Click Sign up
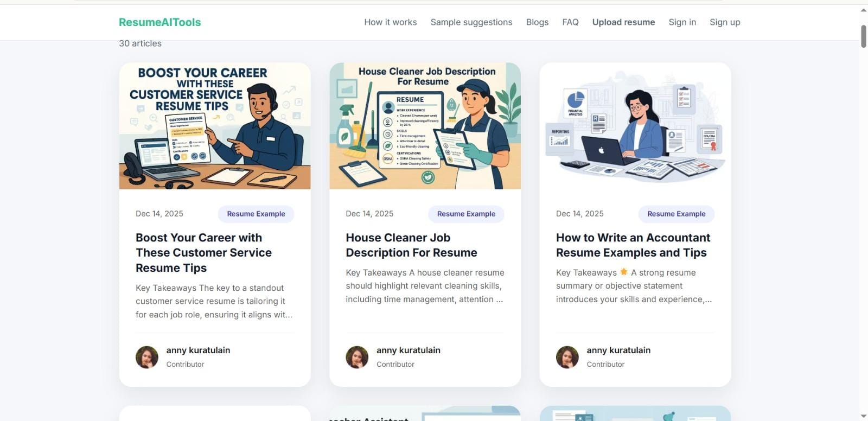 tap(725, 22)
